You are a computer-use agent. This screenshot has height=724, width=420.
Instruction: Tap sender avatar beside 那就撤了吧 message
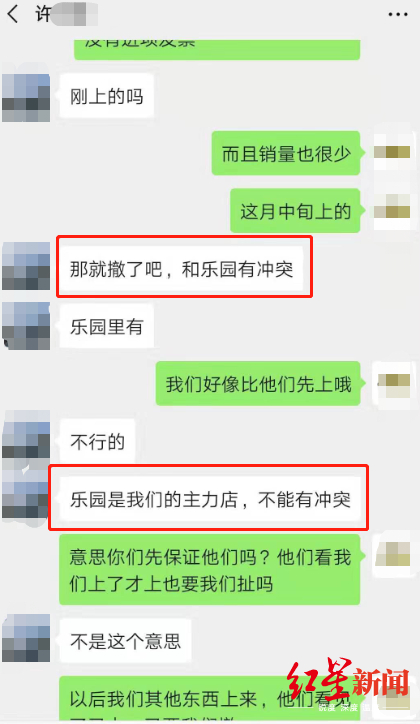click(26, 266)
